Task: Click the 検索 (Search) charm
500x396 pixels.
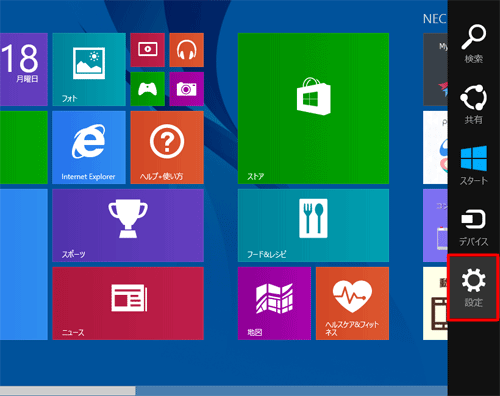Action: click(x=474, y=43)
